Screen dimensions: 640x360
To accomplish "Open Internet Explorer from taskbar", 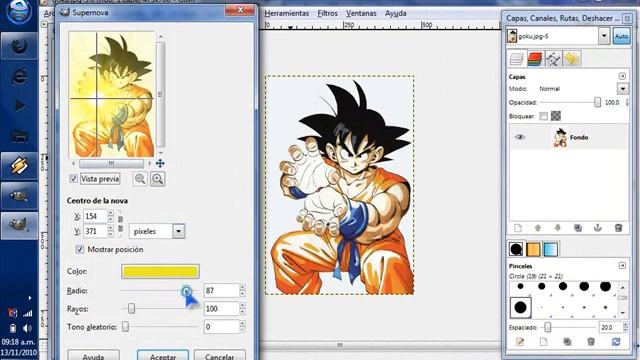I will point(19,76).
